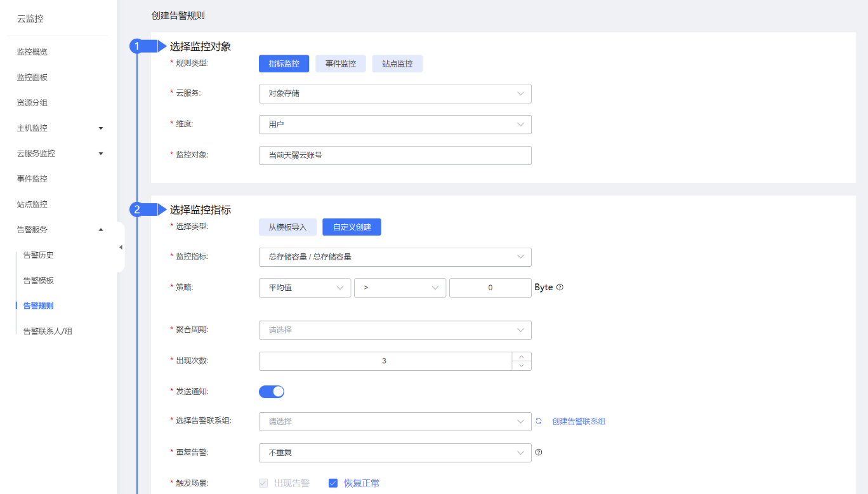
Task: Click the 创建告警联系组 link
Action: [x=579, y=421]
